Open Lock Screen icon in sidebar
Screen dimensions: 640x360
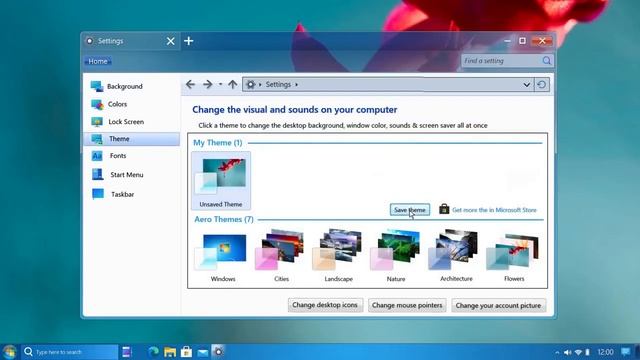click(x=97, y=122)
